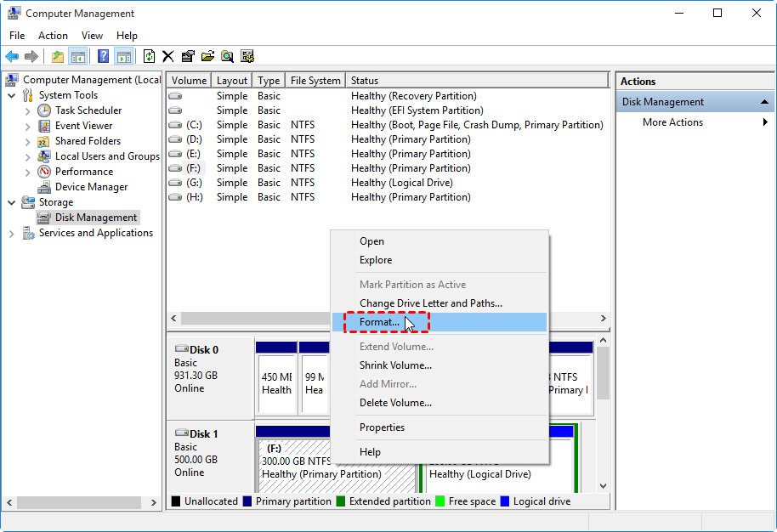Click the Event Viewer icon in tree
This screenshot has height=532, width=777.
(x=44, y=126)
